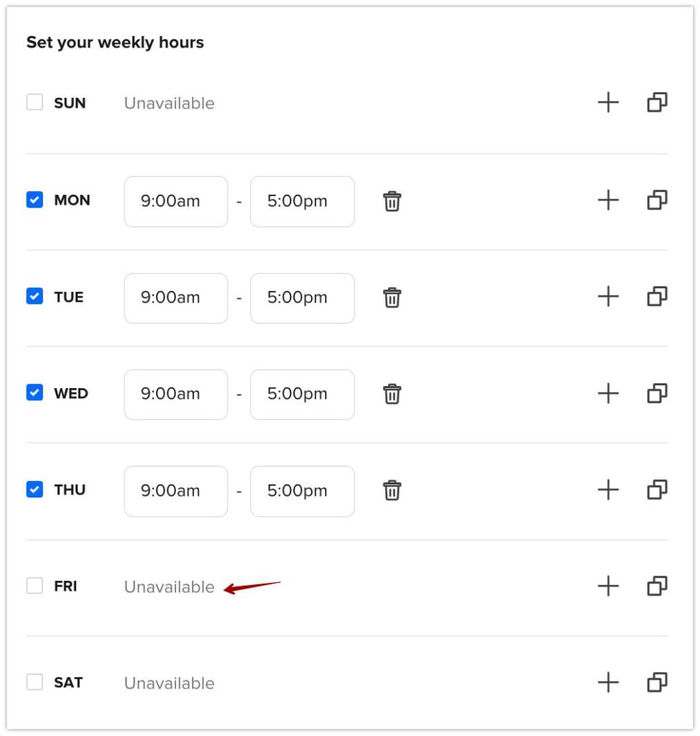This screenshot has width=700, height=736.
Task: Click the Unavailable text for FRI
Action: tap(169, 586)
